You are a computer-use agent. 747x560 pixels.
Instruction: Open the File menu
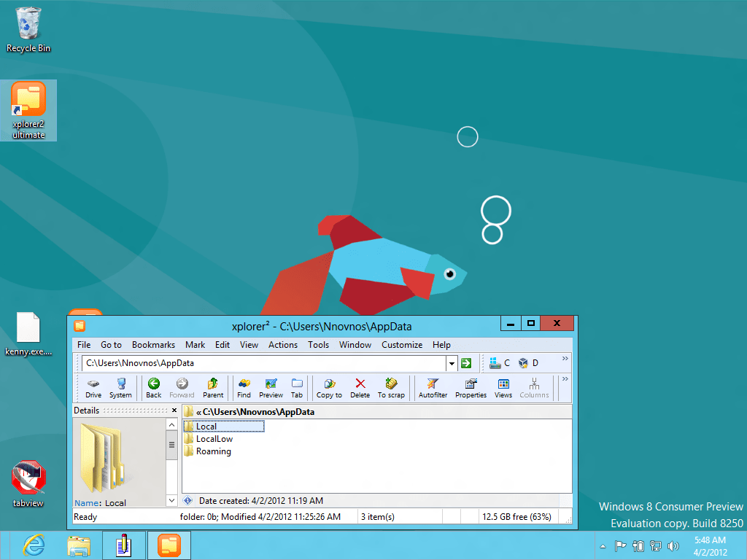84,345
